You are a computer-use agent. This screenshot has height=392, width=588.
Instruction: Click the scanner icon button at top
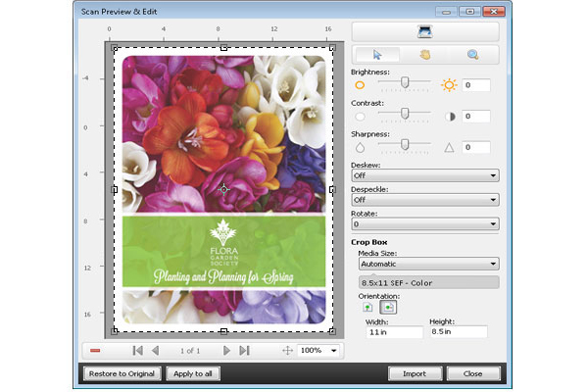424,32
